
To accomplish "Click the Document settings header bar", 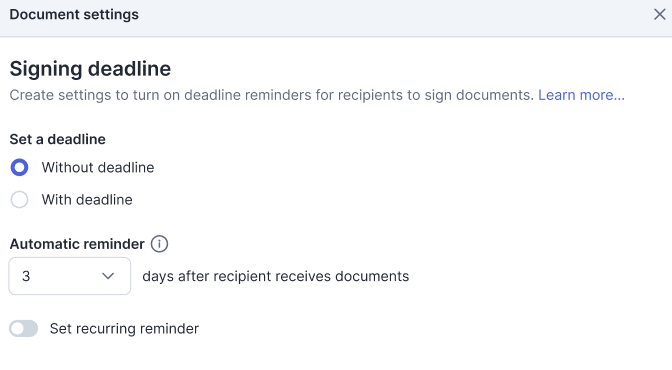I will pos(336,18).
